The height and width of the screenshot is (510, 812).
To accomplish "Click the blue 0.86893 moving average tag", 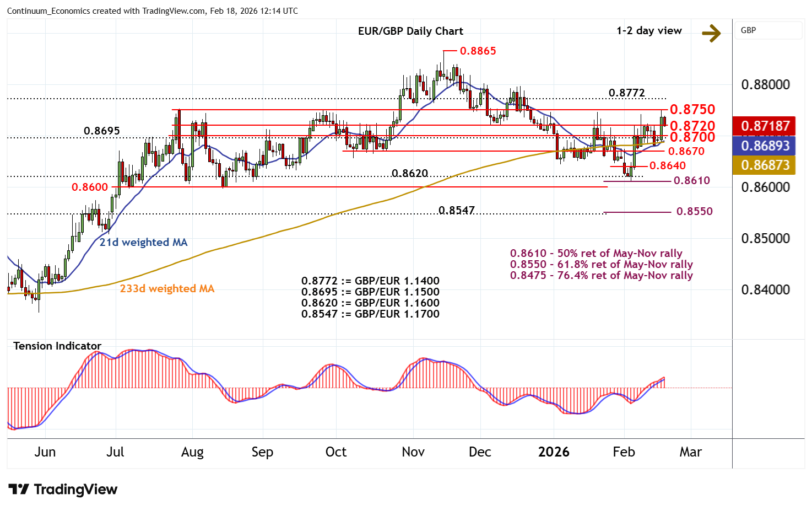I will pos(765,146).
